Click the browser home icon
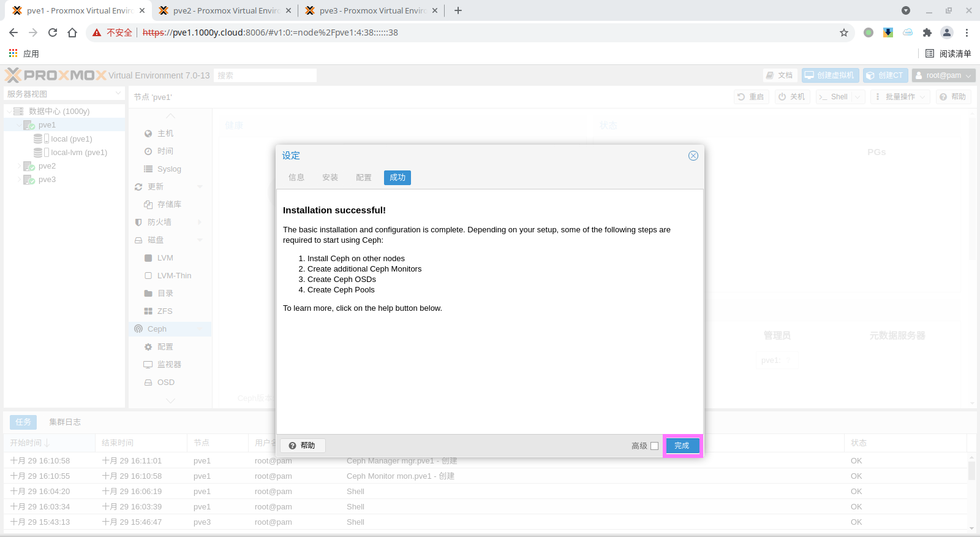Image resolution: width=980 pixels, height=537 pixels. [x=72, y=32]
